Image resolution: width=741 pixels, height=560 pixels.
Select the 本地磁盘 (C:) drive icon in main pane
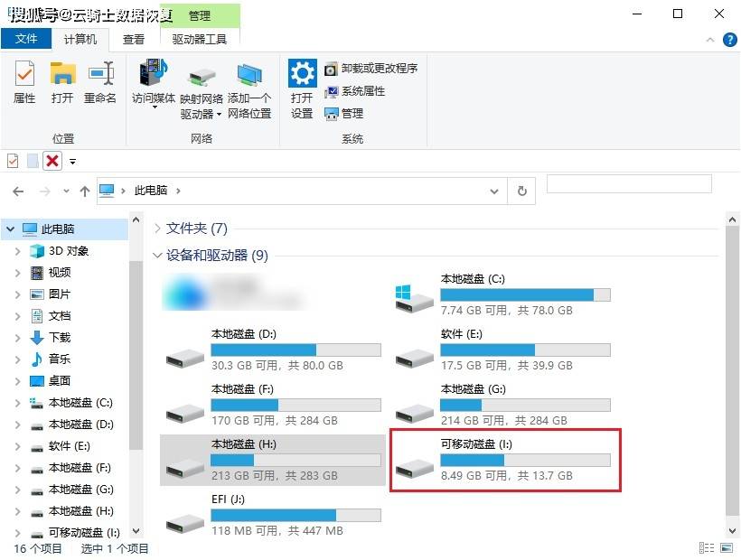[x=415, y=298]
